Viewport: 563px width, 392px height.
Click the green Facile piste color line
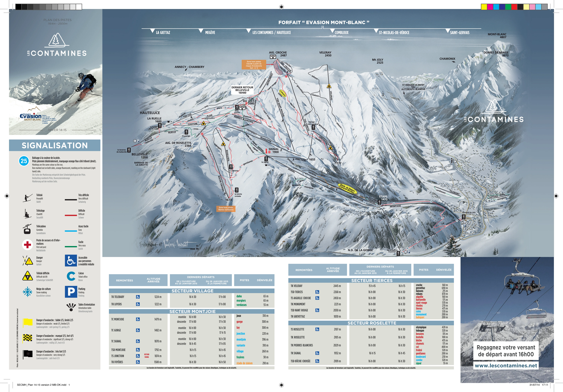coord(71,247)
